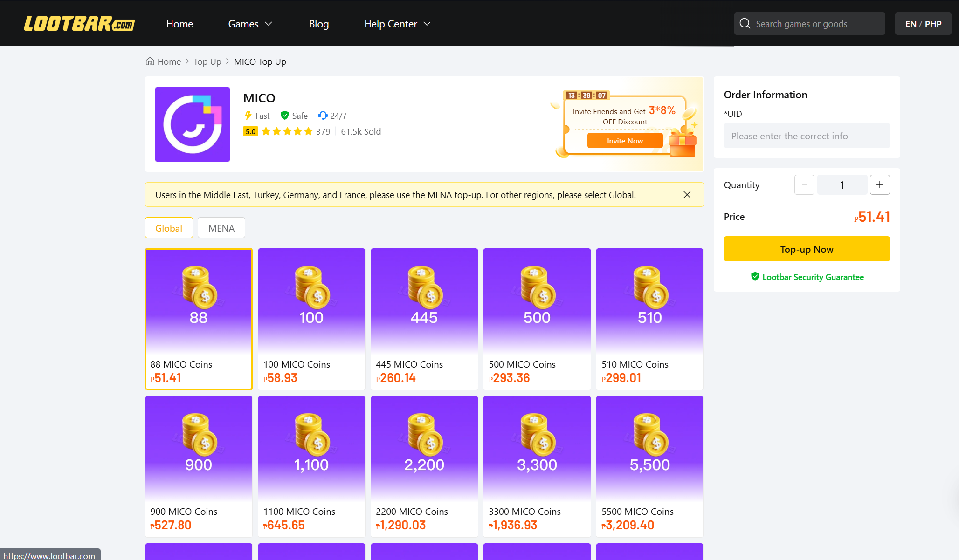Click the Invite Now button
The image size is (959, 560).
(x=625, y=141)
